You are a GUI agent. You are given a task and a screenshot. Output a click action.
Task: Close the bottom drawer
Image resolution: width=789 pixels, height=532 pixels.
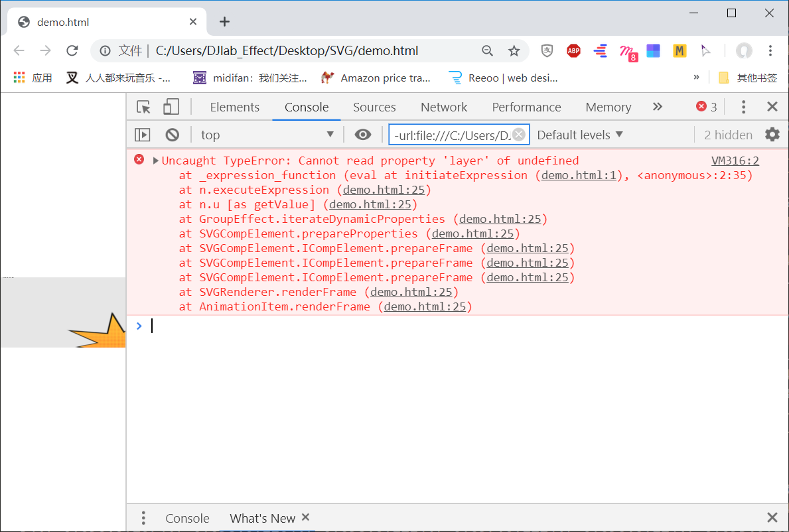coord(772,517)
